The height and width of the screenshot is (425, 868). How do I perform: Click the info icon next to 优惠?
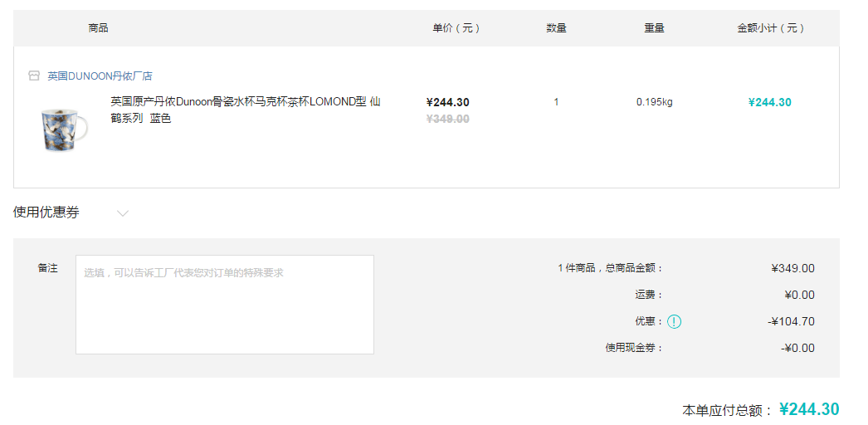click(674, 321)
